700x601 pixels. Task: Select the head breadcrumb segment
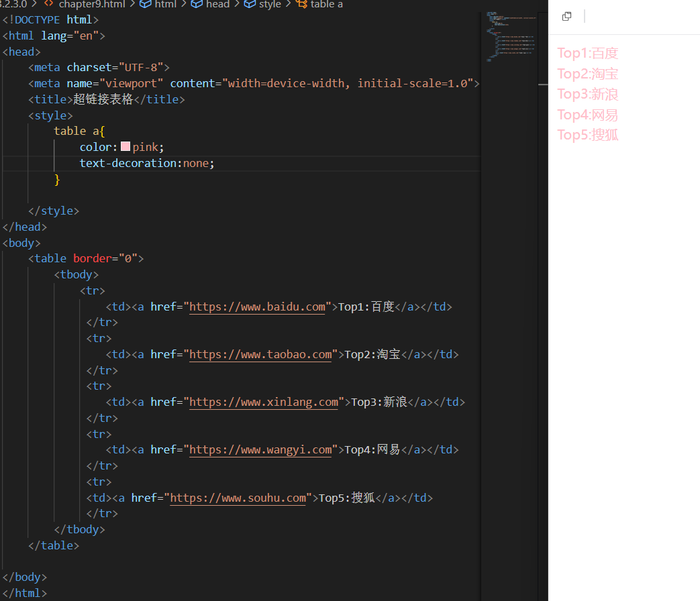(218, 5)
